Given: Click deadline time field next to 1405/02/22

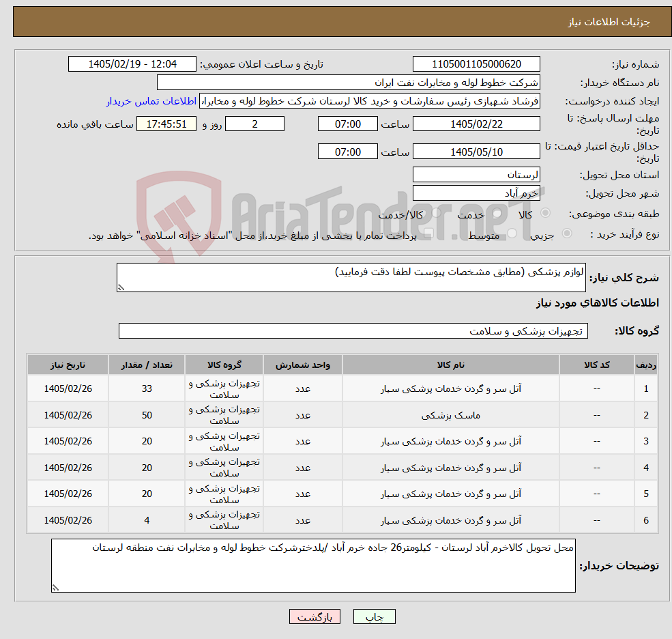Looking at the screenshot, I should click(x=347, y=124).
